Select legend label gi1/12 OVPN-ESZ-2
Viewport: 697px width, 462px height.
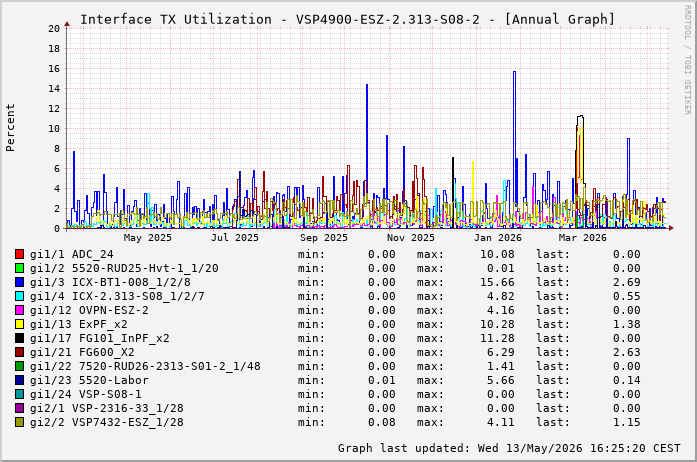[89, 310]
